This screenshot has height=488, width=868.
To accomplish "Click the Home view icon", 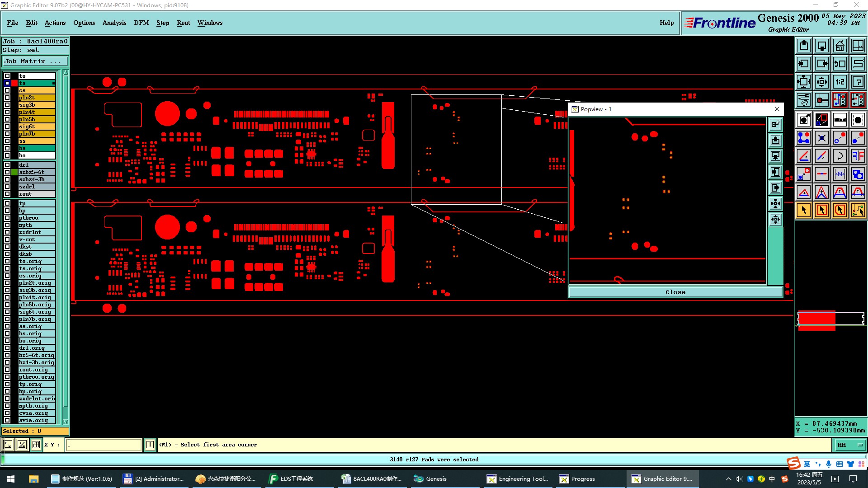I will click(x=840, y=46).
